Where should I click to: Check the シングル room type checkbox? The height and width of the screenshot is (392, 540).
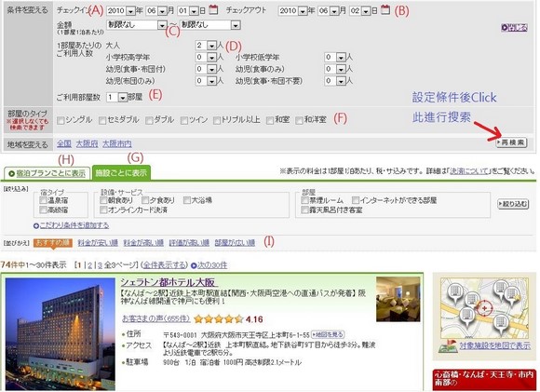(x=61, y=120)
